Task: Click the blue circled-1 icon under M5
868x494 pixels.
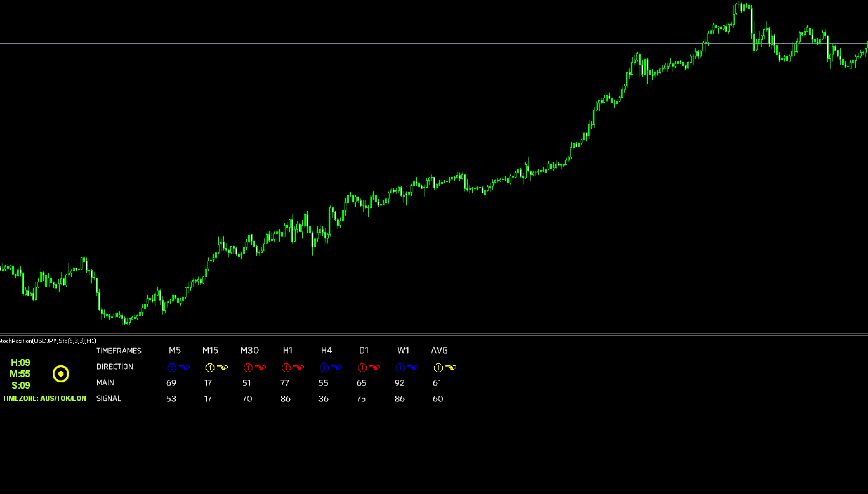Action: tap(172, 368)
